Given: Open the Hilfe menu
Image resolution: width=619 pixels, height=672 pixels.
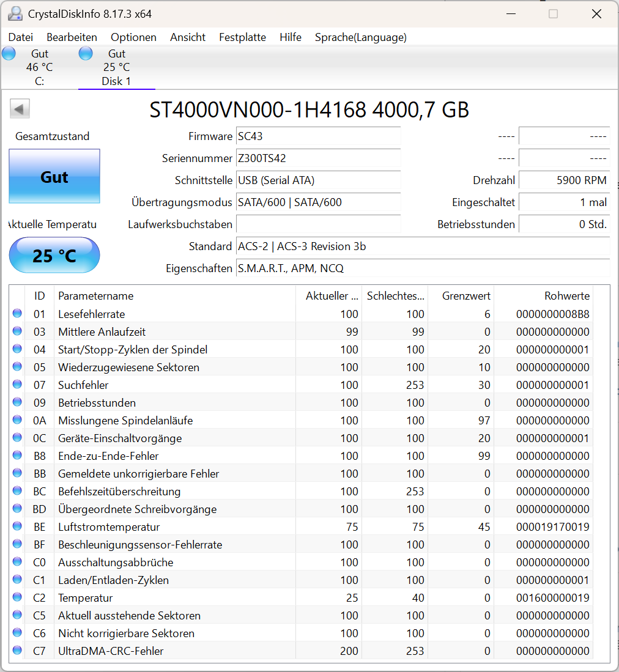Looking at the screenshot, I should click(x=290, y=37).
